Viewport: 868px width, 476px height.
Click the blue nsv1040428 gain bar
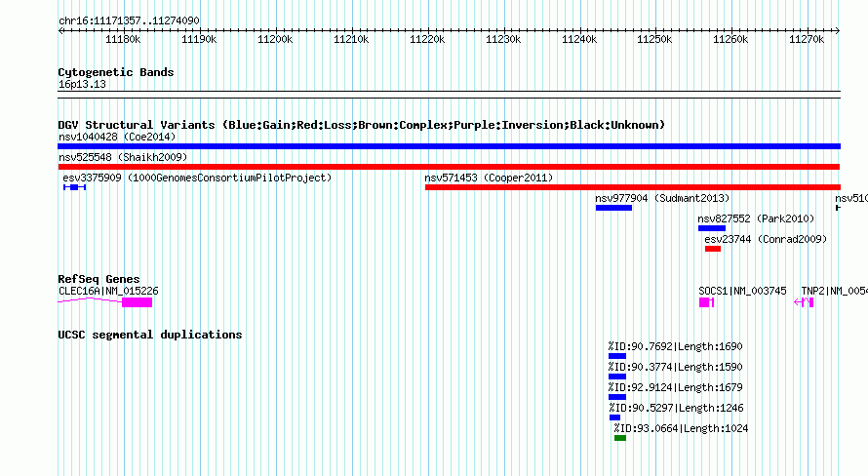click(449, 146)
